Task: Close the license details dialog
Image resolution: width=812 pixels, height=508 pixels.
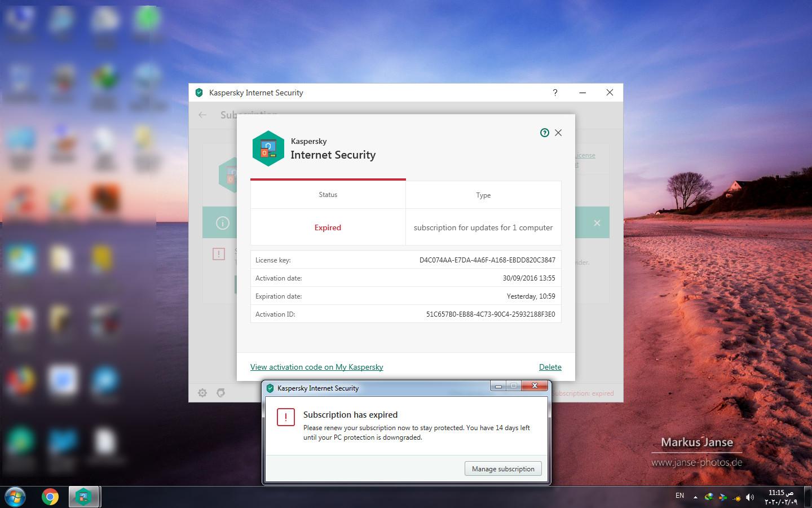Action: (x=558, y=133)
